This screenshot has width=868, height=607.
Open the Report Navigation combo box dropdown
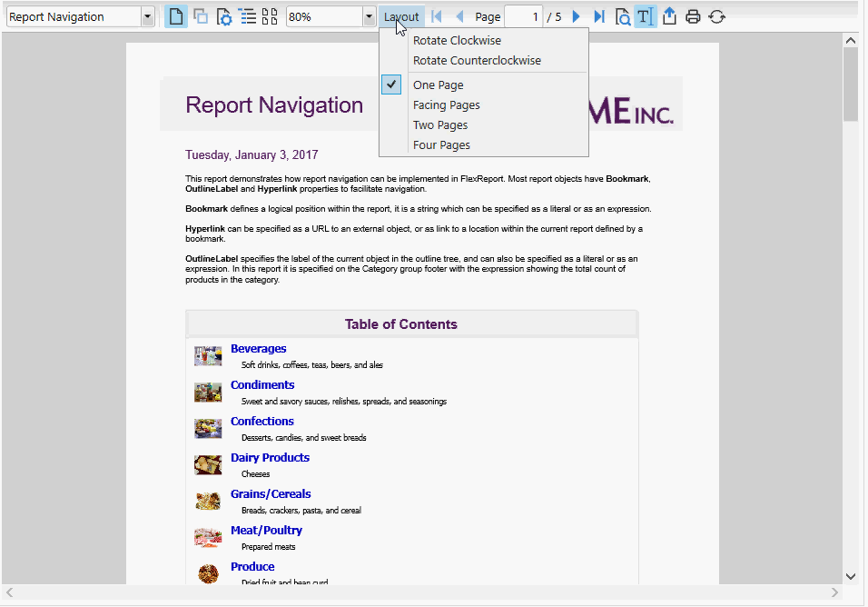pos(147,16)
